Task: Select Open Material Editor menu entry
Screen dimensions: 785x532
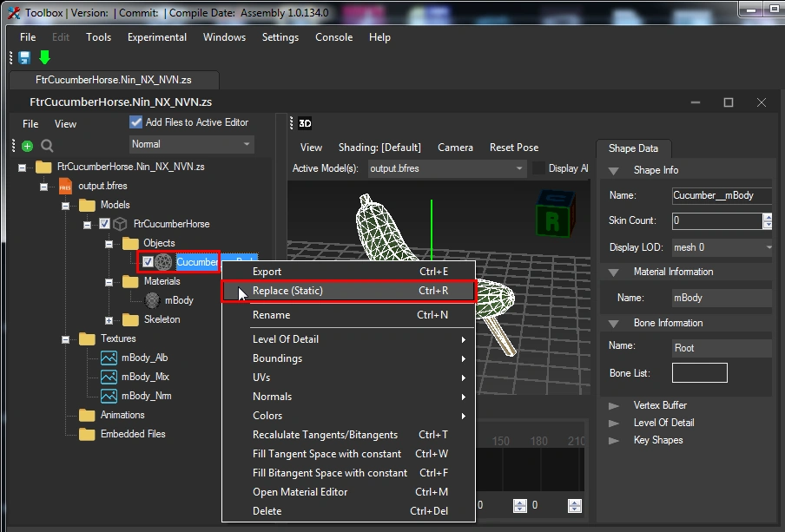Action: pyautogui.click(x=348, y=492)
